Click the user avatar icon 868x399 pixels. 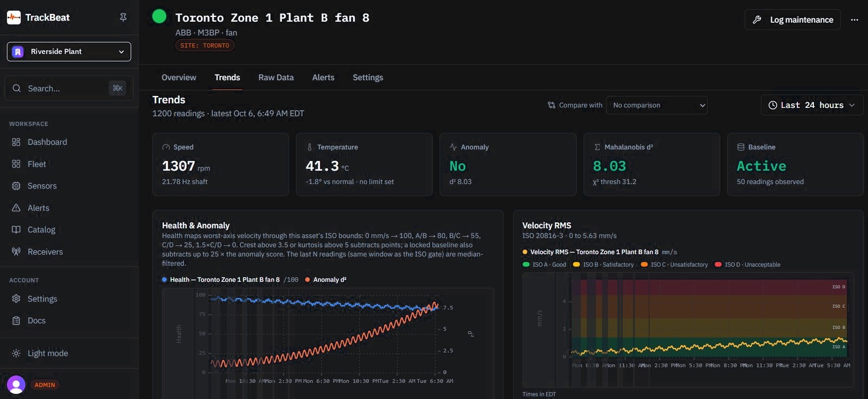16,385
